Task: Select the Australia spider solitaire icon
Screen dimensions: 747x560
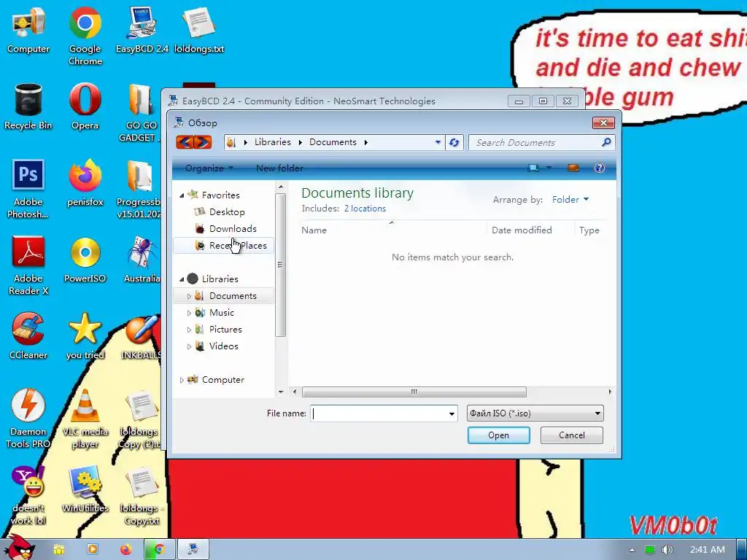Action: [142, 260]
